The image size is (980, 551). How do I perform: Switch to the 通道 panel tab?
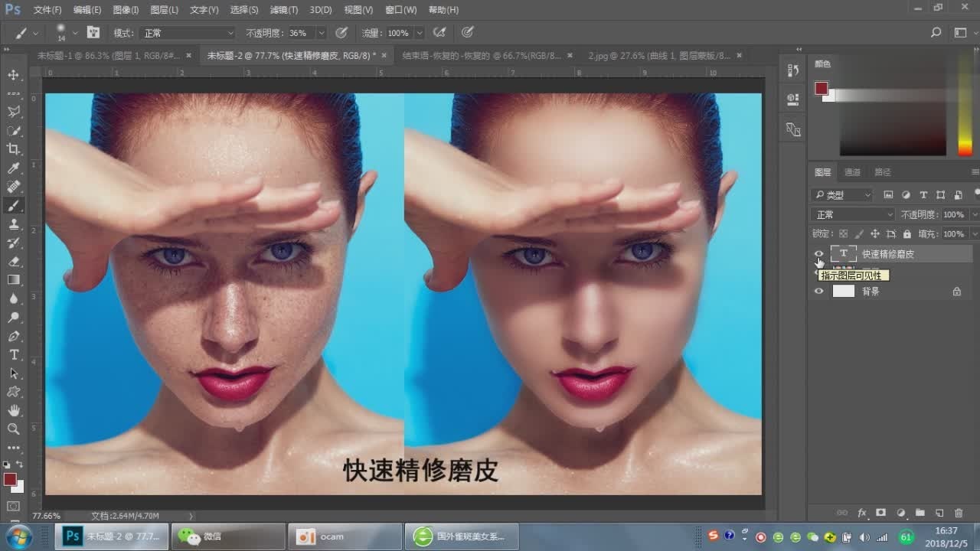click(x=852, y=172)
